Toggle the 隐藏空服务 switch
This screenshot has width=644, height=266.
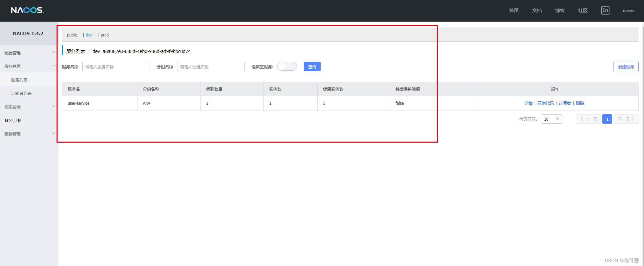(287, 66)
